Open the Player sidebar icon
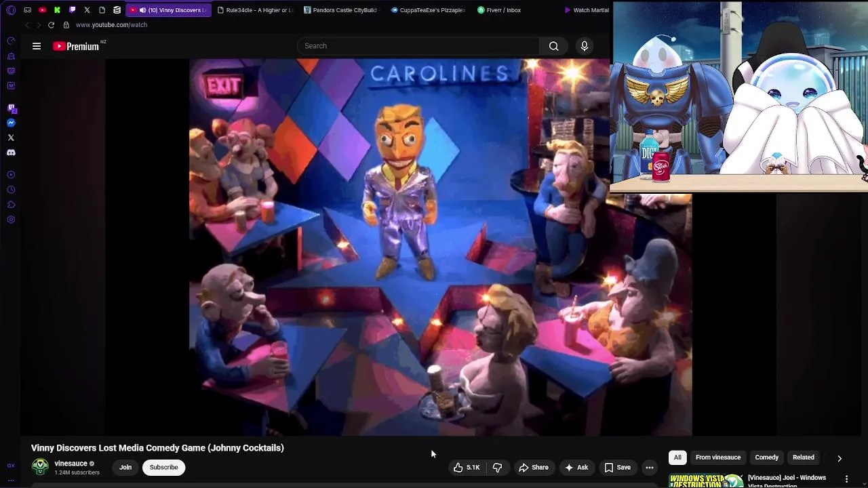Viewport: 868px width, 488px height. pyautogui.click(x=11, y=175)
